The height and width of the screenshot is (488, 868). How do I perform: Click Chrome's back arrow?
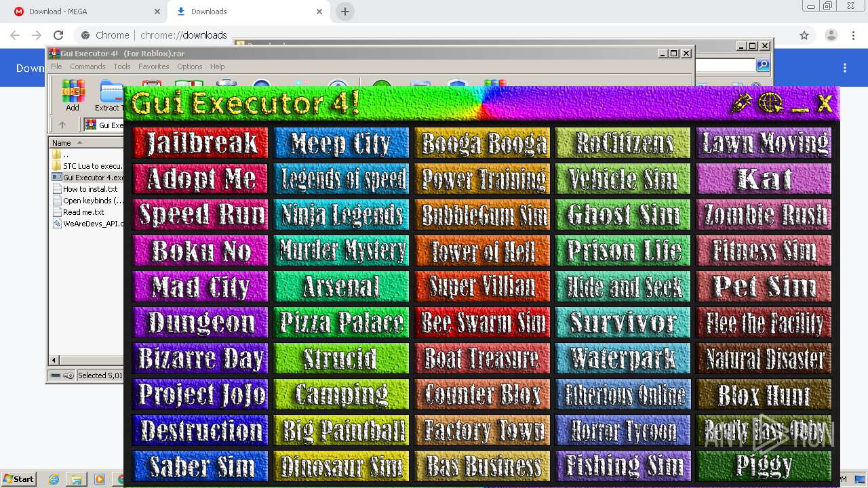(x=15, y=35)
